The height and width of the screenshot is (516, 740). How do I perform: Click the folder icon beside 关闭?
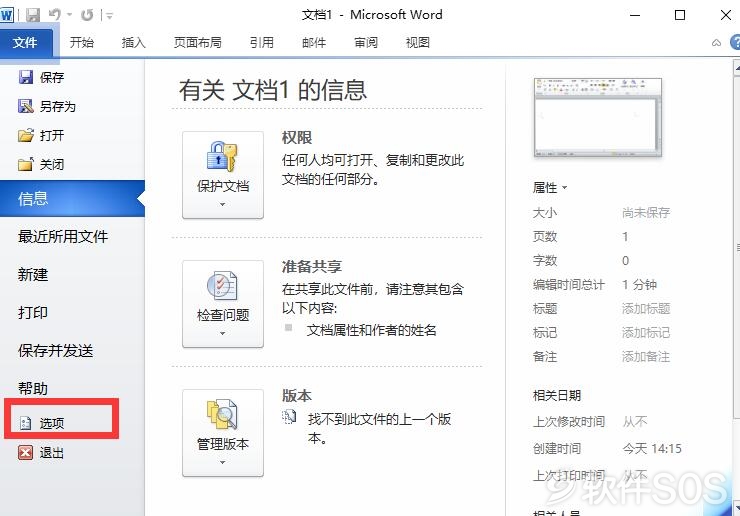26,164
